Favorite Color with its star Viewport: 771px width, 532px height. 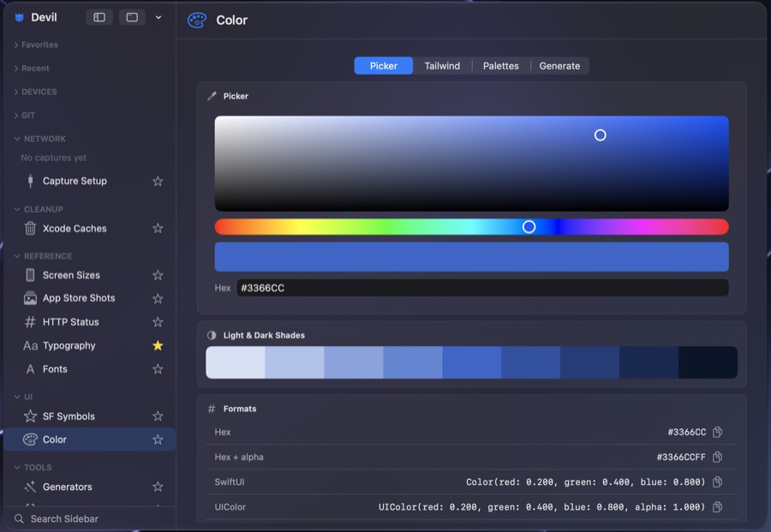click(158, 439)
